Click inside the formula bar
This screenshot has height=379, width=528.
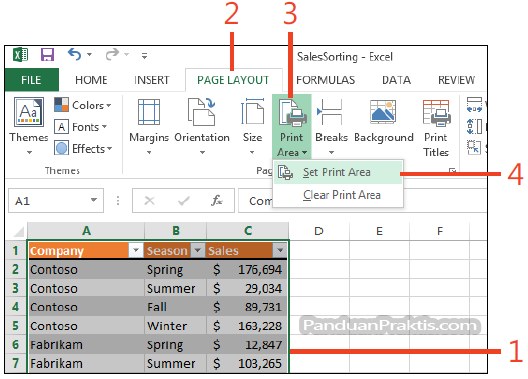coord(362,201)
